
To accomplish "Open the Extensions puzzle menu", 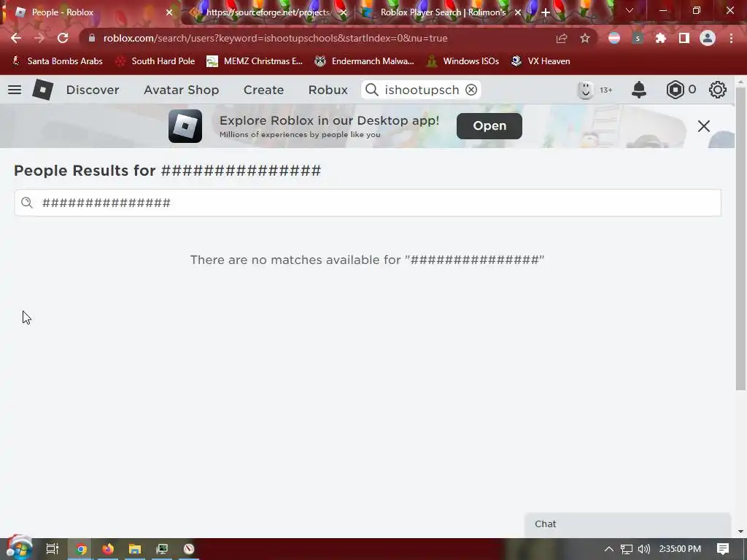I will (661, 38).
